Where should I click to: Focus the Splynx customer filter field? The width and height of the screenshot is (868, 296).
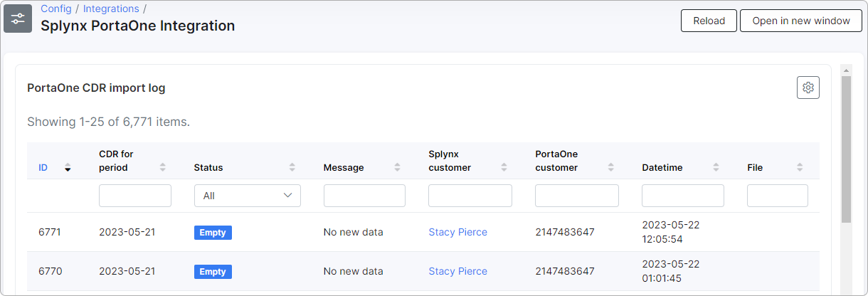[470, 196]
